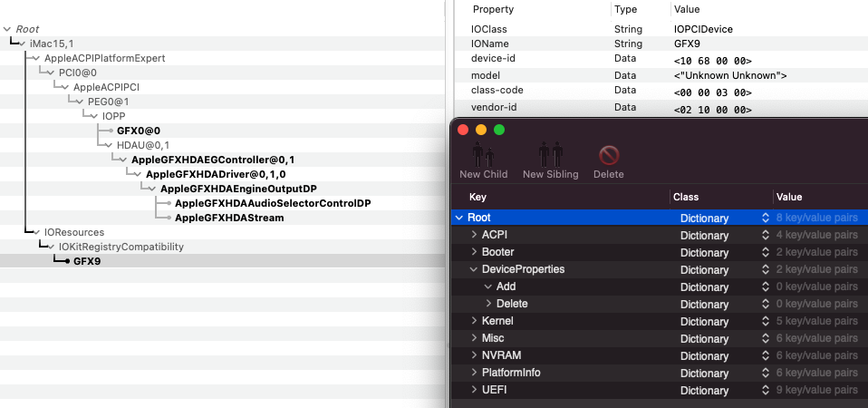Collapse the Root tree node in IORegistryExplorer

(x=7, y=29)
